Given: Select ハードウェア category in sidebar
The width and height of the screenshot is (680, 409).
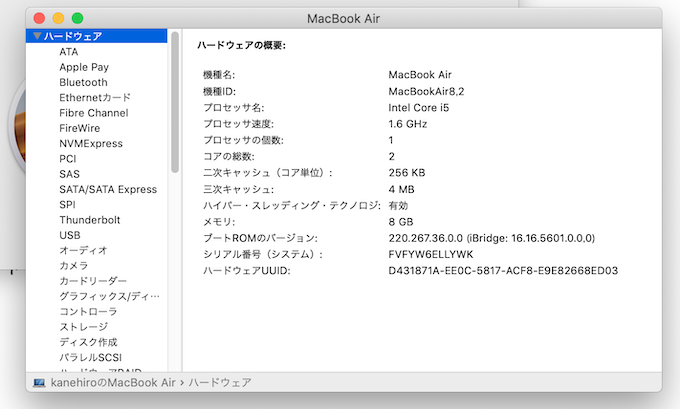Looking at the screenshot, I should [x=97, y=36].
